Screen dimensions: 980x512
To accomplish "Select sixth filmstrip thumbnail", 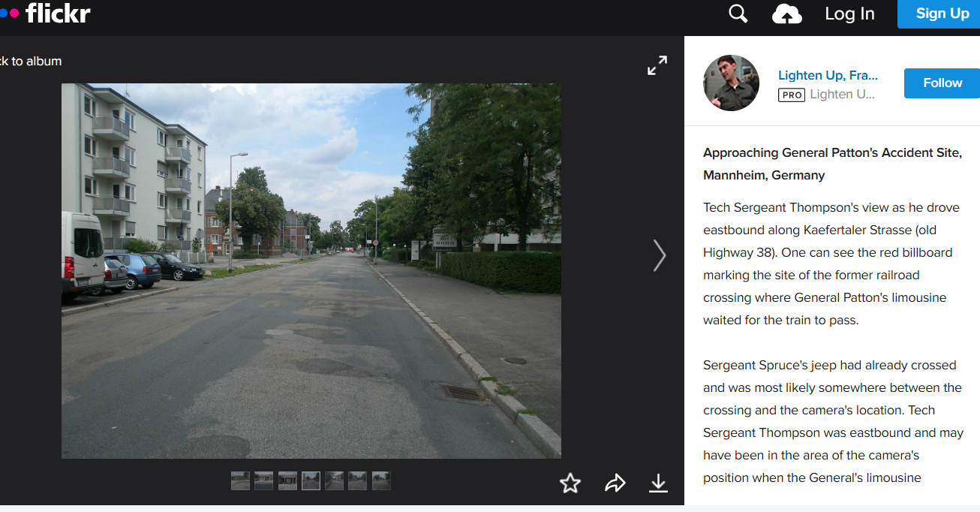I will 357,480.
